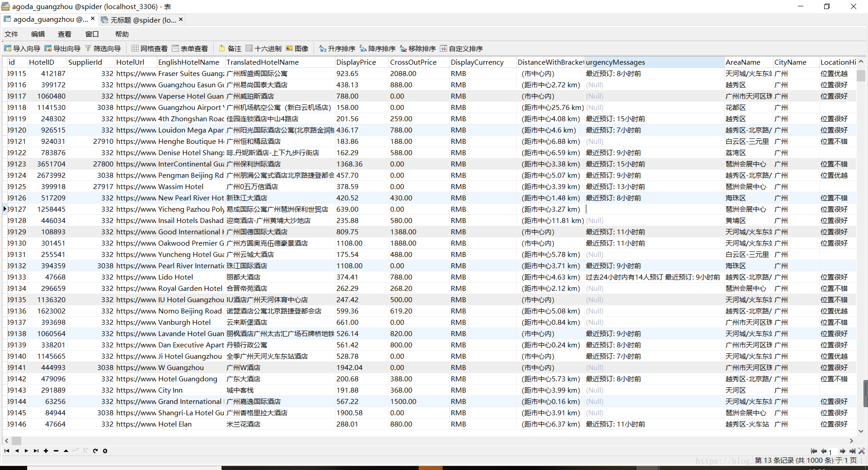
Task: Sort descending with 降序排序
Action: pyautogui.click(x=377, y=48)
